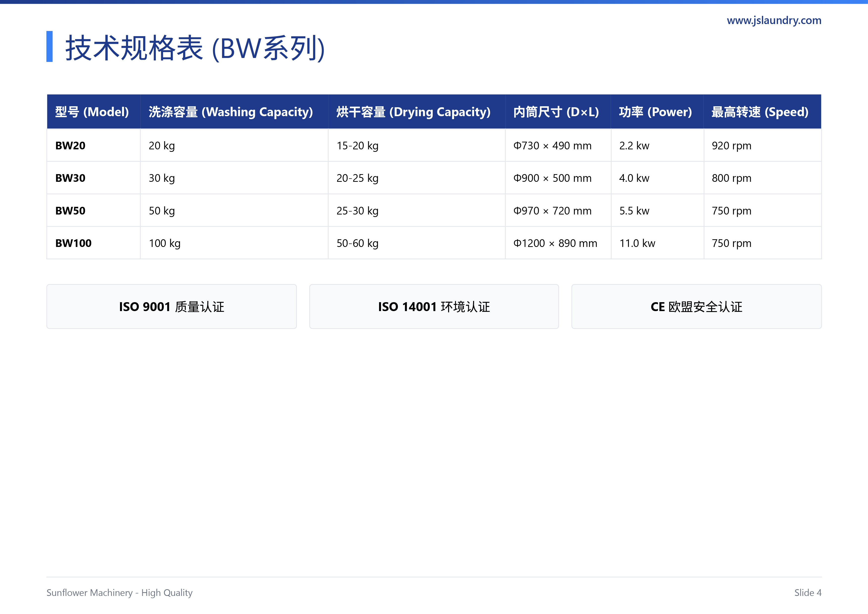Click the BW50 model cell
The height and width of the screenshot is (614, 868).
click(93, 210)
